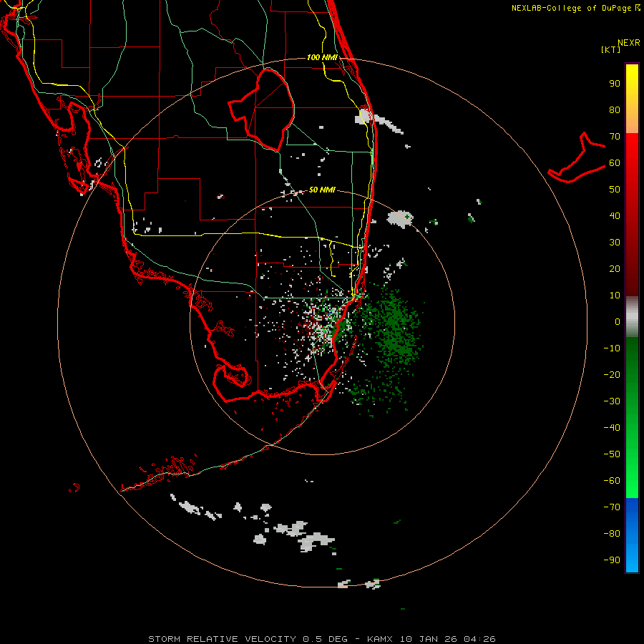This screenshot has width=644, height=644.
Task: Pick the green segment of the color bar
Action: click(632, 417)
